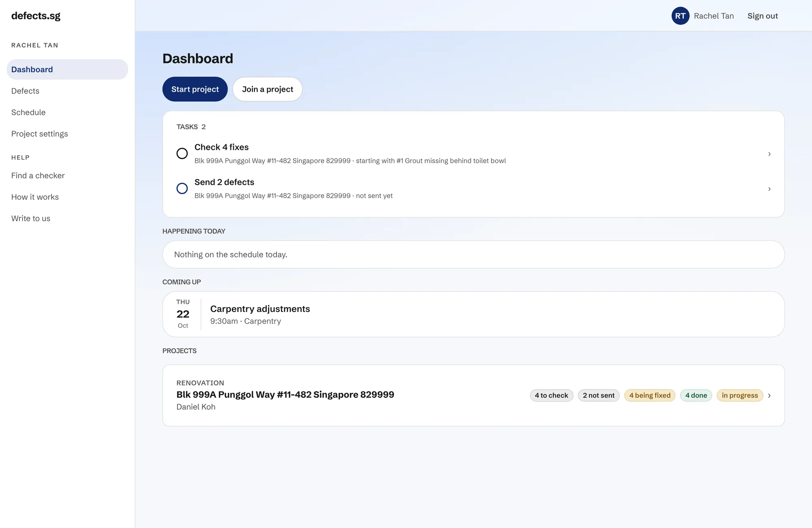Image resolution: width=812 pixels, height=528 pixels.
Task: Click the Start project button
Action: tap(195, 89)
